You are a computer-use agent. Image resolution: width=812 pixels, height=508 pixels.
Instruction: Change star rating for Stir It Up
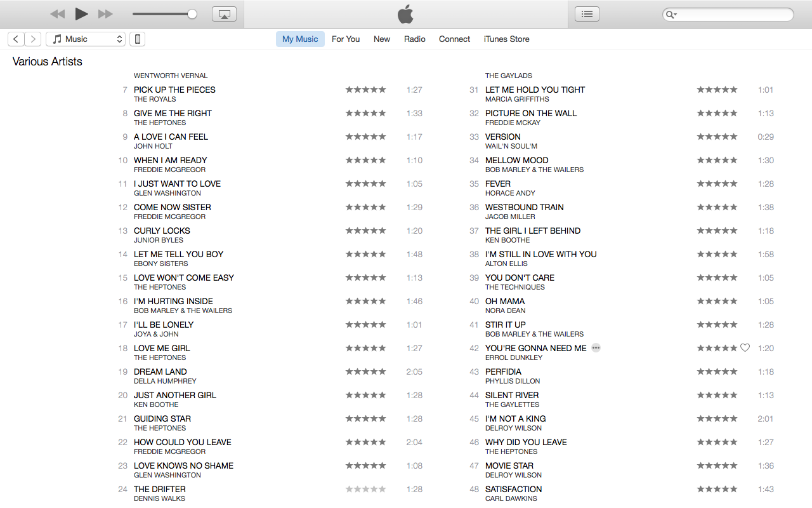[x=717, y=324]
